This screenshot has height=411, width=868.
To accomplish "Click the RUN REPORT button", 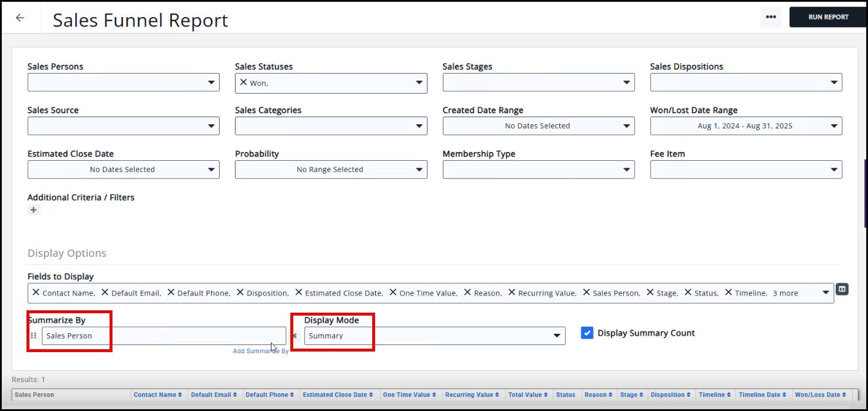I will 828,17.
